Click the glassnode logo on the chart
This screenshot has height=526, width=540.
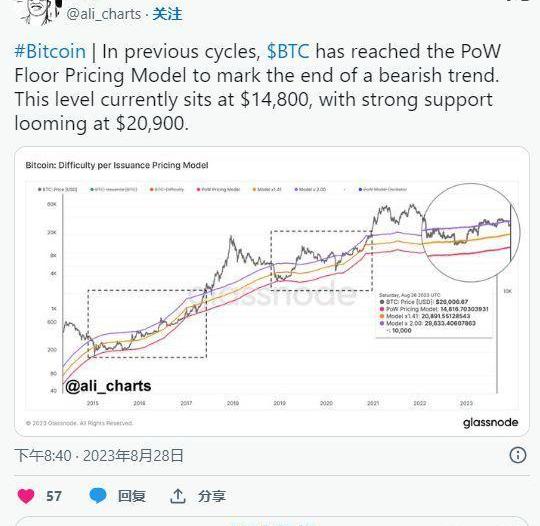pyautogui.click(x=490, y=423)
